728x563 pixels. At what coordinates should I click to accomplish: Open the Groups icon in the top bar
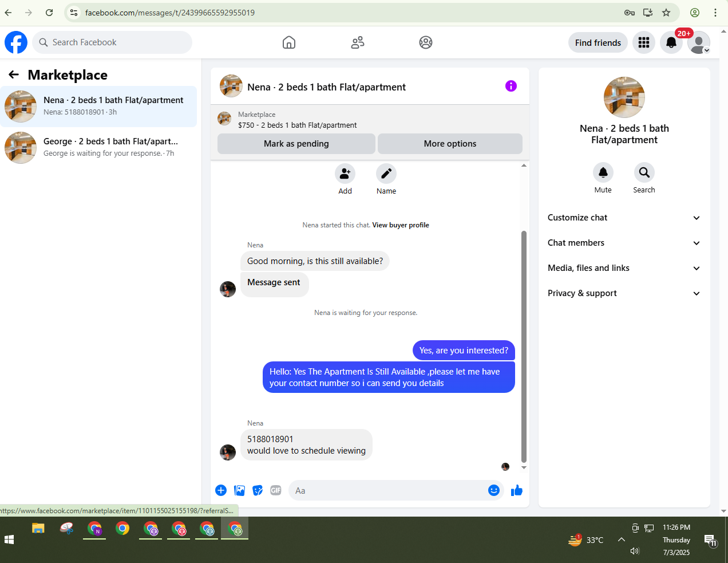point(426,42)
